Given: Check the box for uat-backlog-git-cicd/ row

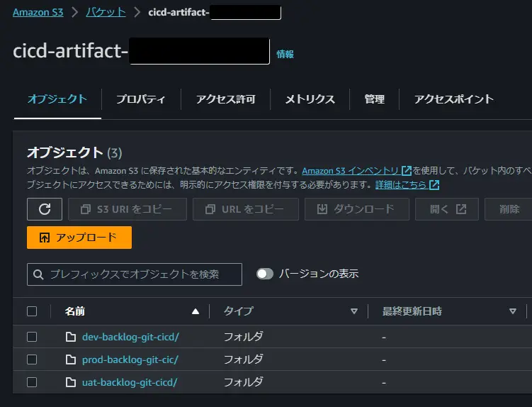Looking at the screenshot, I should coord(32,382).
